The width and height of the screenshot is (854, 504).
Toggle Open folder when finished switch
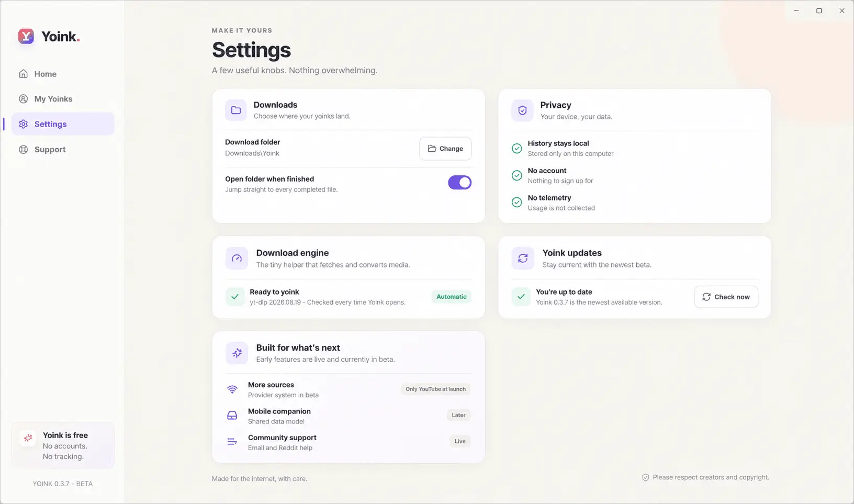[459, 182]
